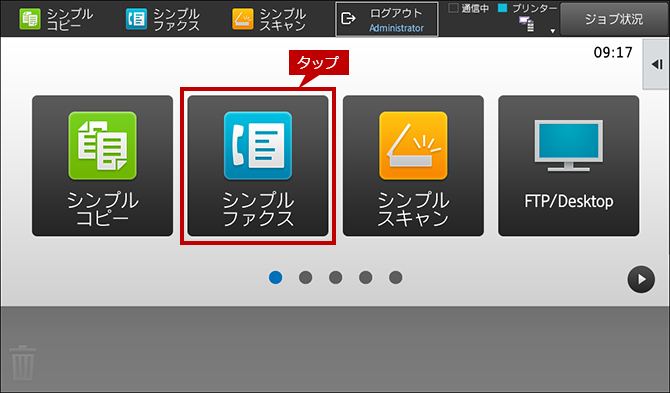The width and height of the screenshot is (670, 393).
Task: Toggle the プリンター indicator box
Action: (x=503, y=8)
